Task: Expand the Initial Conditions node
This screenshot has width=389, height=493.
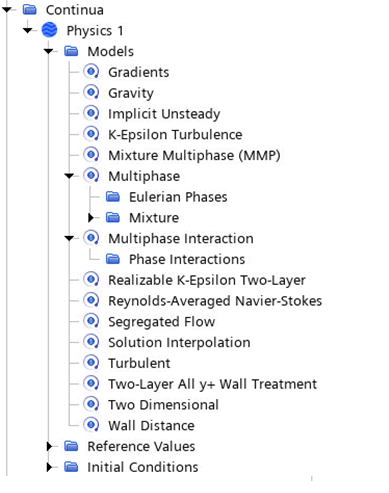Action: pos(49,467)
